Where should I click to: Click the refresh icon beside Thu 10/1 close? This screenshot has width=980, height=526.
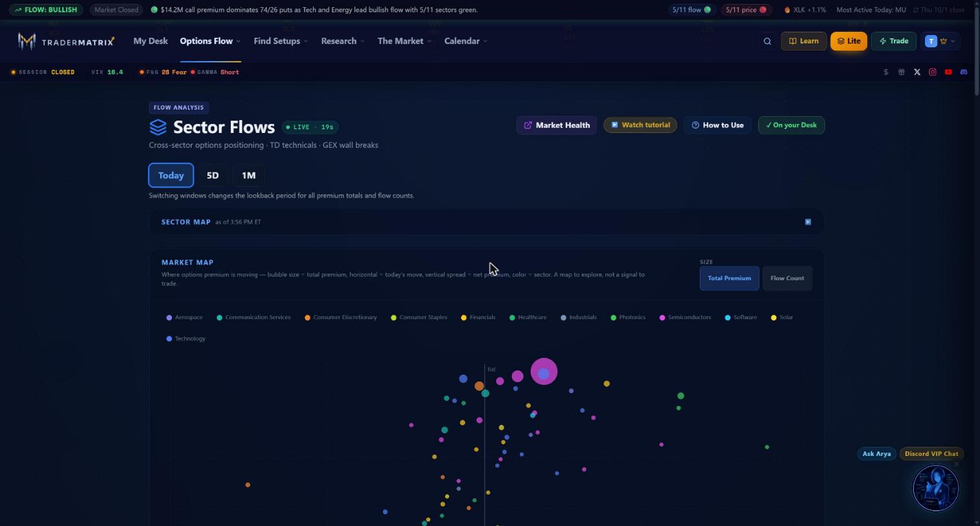[x=916, y=10]
